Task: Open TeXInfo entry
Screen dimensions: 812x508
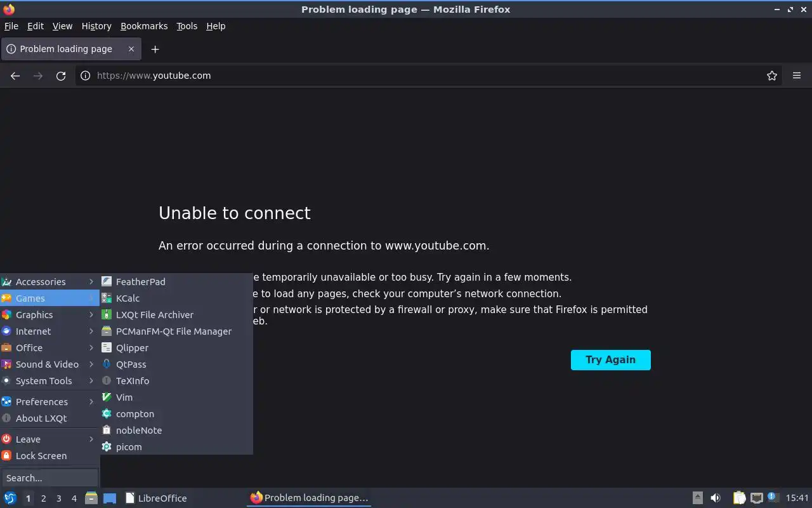Action: coord(177,380)
